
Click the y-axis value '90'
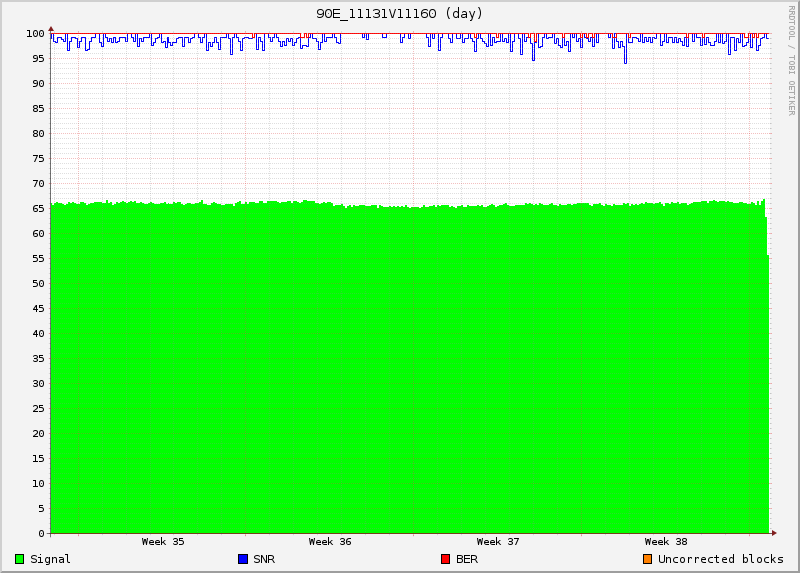click(x=38, y=84)
